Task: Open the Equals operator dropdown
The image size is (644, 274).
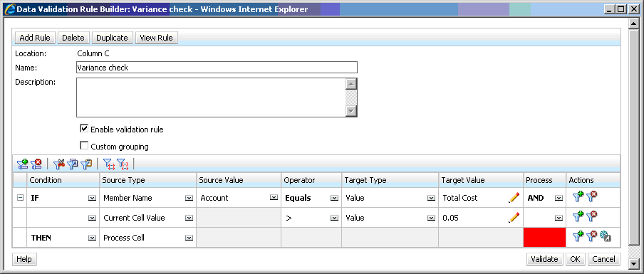Action: [x=334, y=198]
